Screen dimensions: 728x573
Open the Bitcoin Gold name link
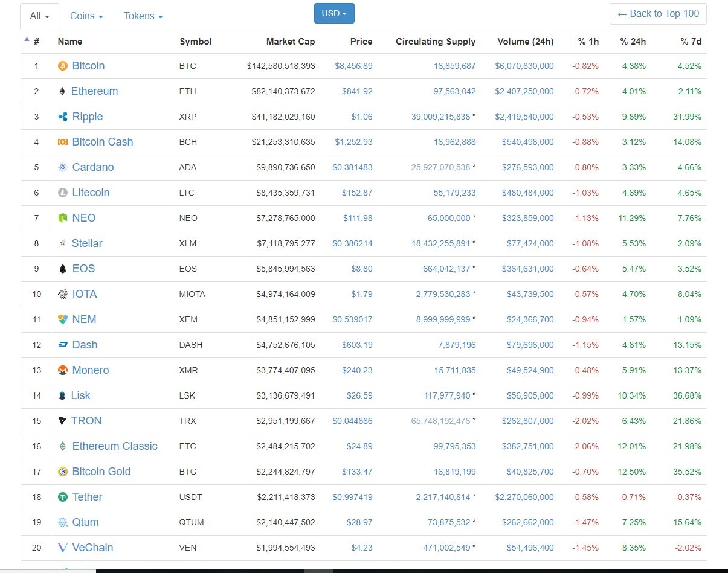point(101,472)
